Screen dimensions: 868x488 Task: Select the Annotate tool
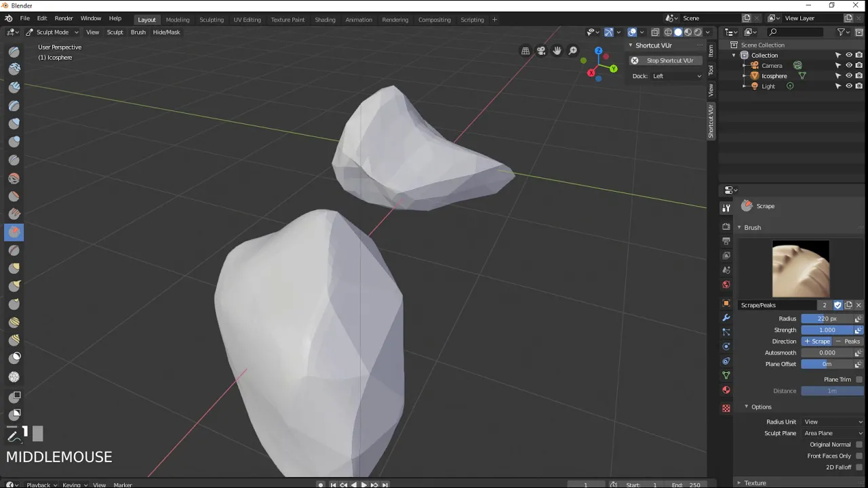coord(14,436)
